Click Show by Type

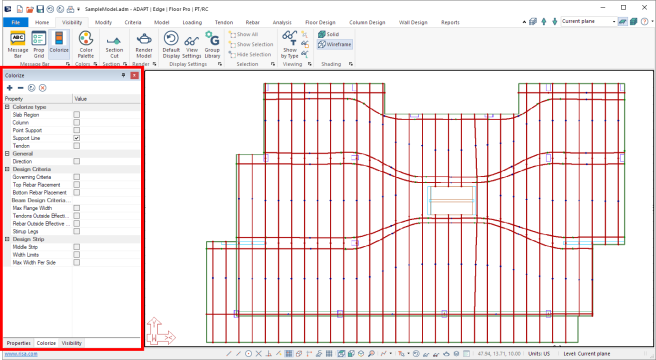[290, 44]
